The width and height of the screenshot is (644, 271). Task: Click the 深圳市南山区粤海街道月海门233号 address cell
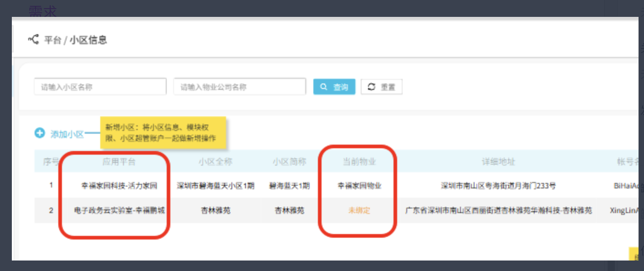[498, 186]
